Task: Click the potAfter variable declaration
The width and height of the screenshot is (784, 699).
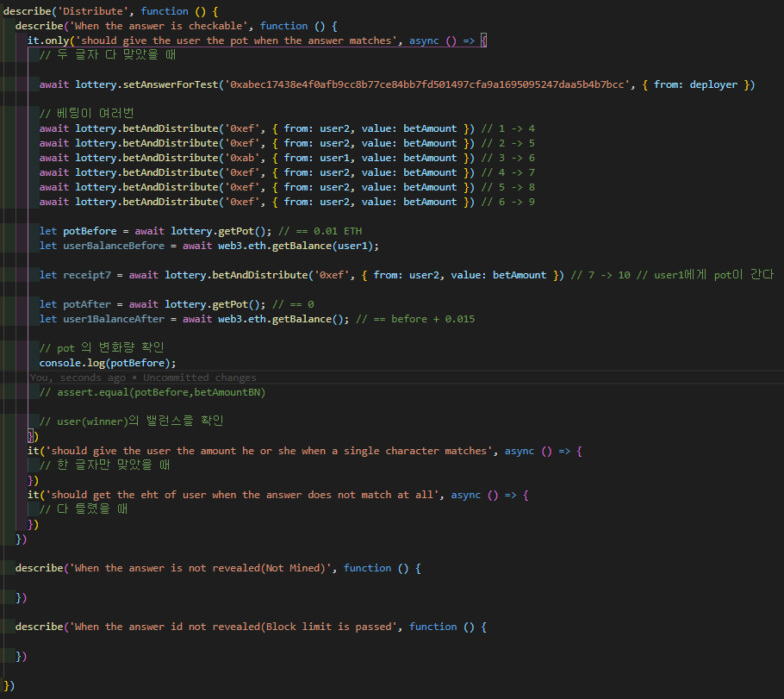Action: (x=86, y=304)
